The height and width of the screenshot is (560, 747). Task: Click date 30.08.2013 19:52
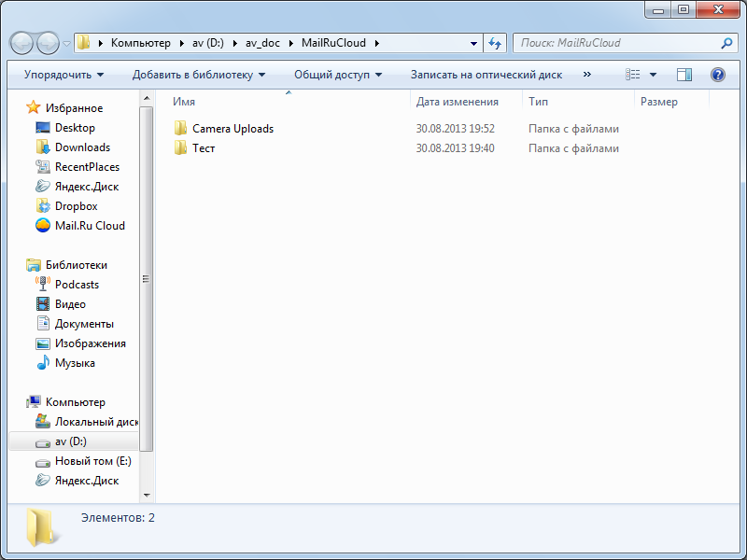pyautogui.click(x=455, y=129)
